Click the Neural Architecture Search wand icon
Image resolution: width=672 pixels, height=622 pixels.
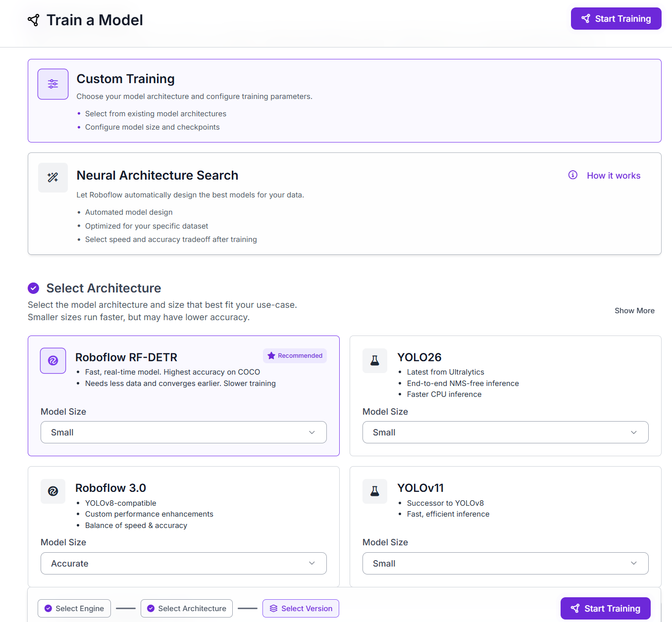[53, 178]
